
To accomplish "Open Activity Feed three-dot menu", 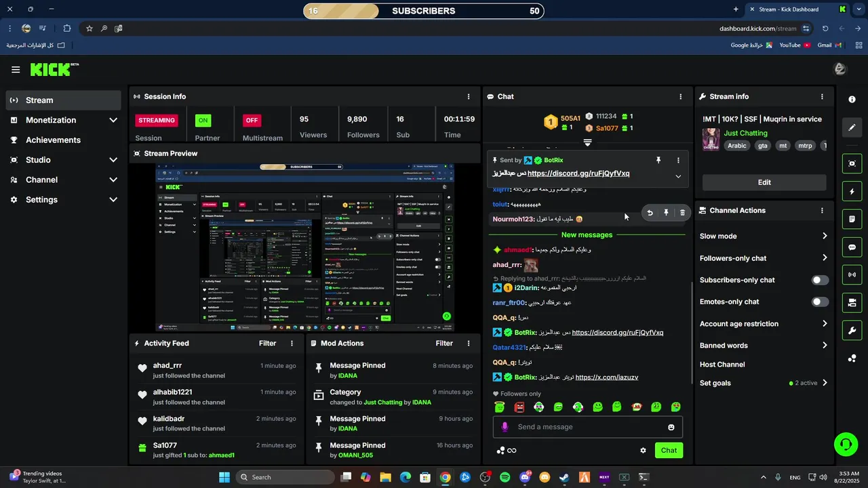I will (x=292, y=344).
